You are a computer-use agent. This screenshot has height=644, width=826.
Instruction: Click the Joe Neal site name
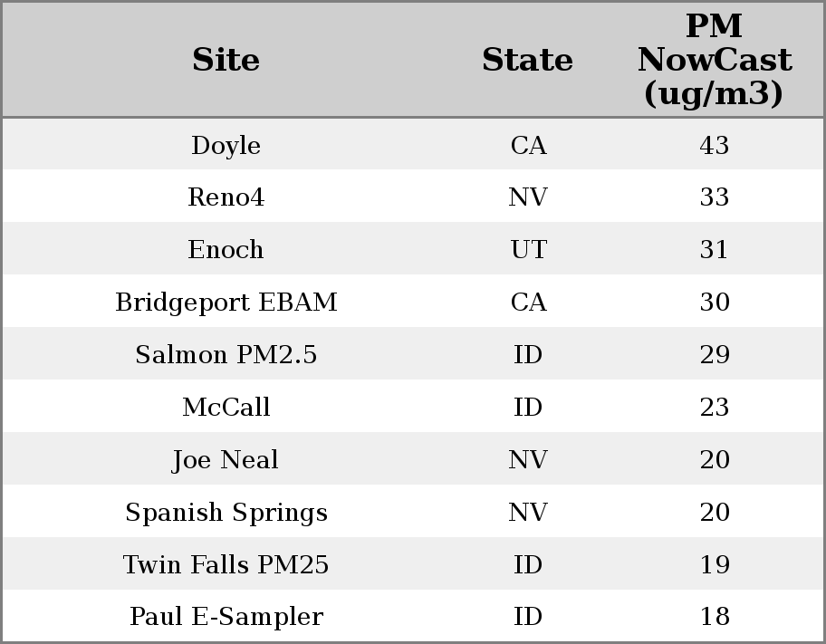[226, 460]
